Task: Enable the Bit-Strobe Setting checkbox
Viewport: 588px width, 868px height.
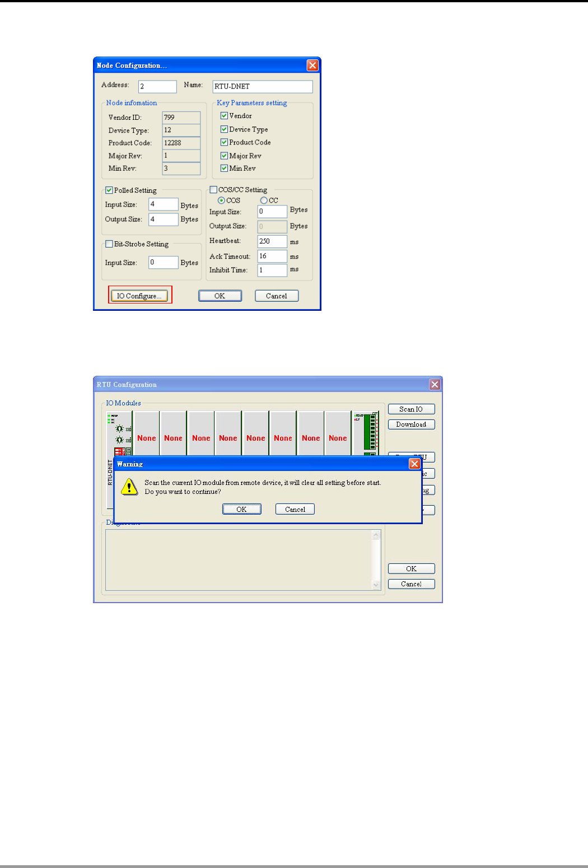Action: 109,244
